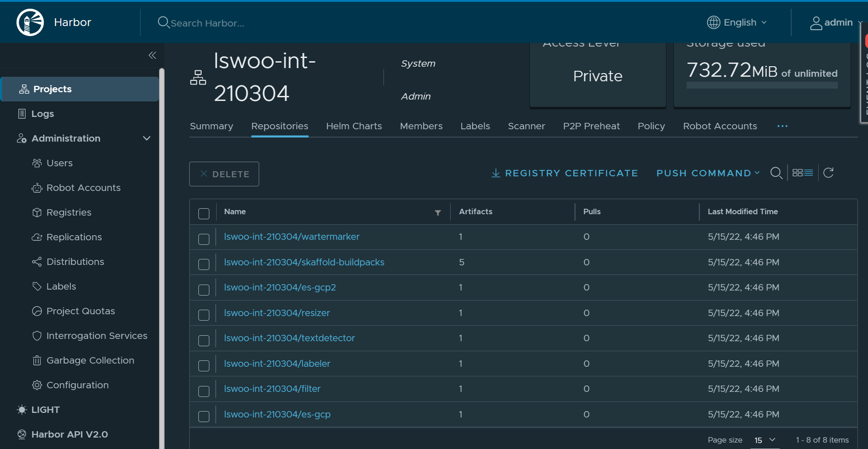The image size is (868, 449).
Task: Open the Scanner tab
Action: [526, 126]
